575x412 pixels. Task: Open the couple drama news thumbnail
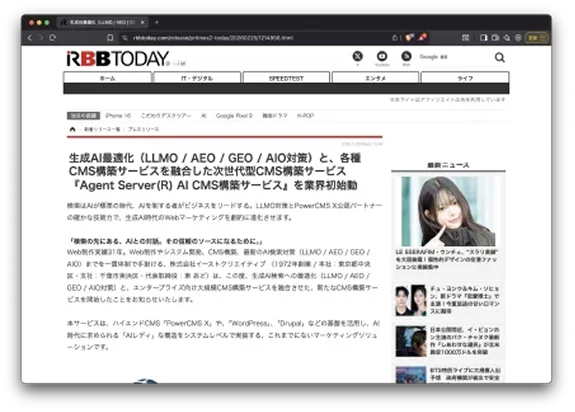(411, 300)
